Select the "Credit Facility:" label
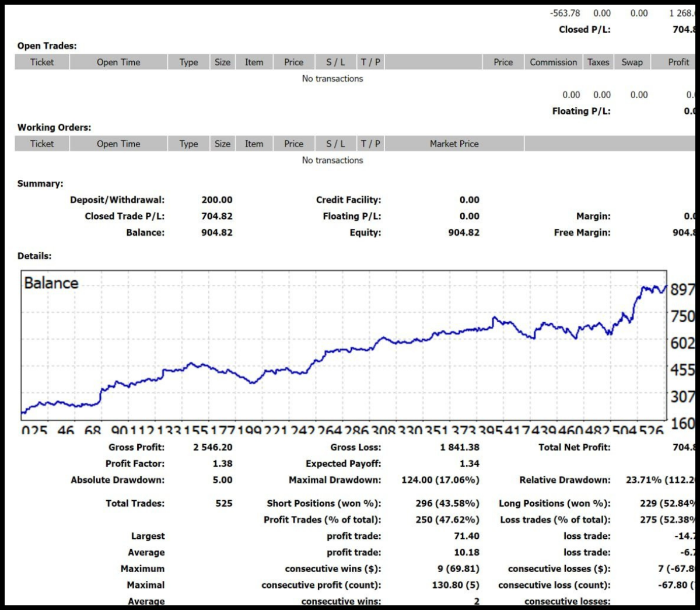The image size is (700, 610). [348, 200]
